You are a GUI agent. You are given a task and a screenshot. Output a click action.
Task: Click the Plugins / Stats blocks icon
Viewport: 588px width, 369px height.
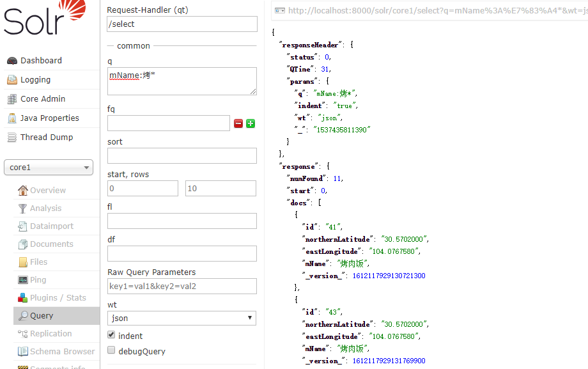22,298
